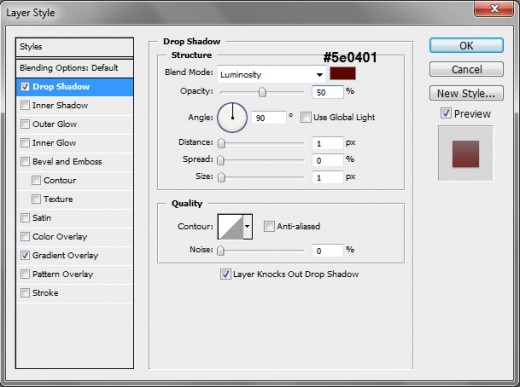Click the Spread slider handle
This screenshot has width=520, height=387.
pos(221,160)
